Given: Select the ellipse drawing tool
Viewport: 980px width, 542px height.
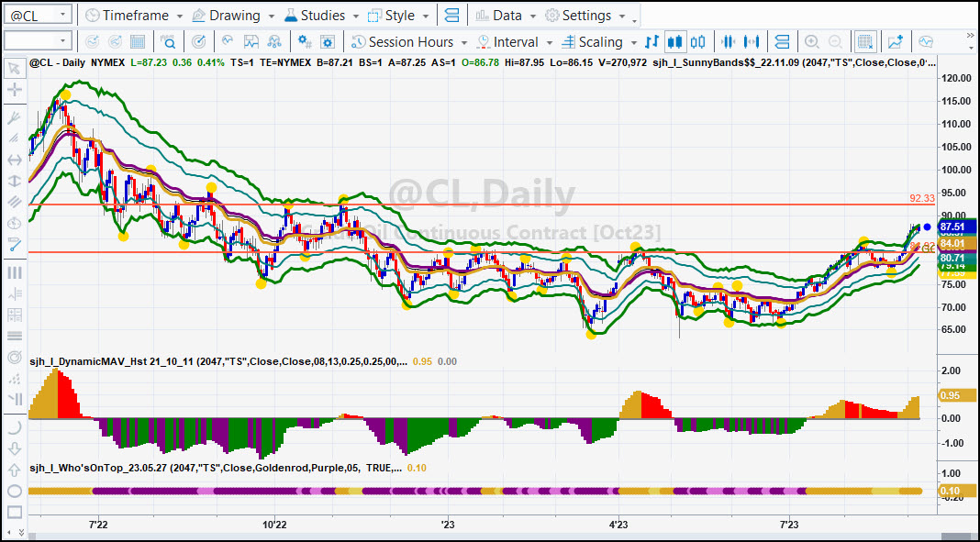Looking at the screenshot, I should pos(14,491).
